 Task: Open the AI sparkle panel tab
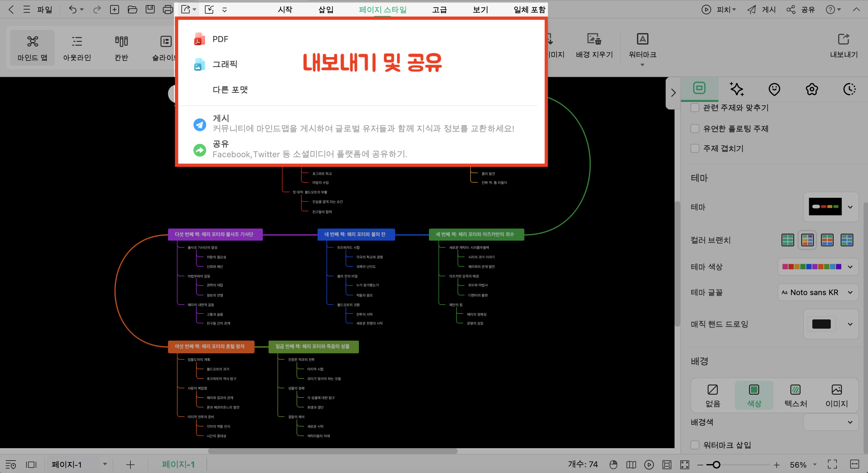[737, 89]
